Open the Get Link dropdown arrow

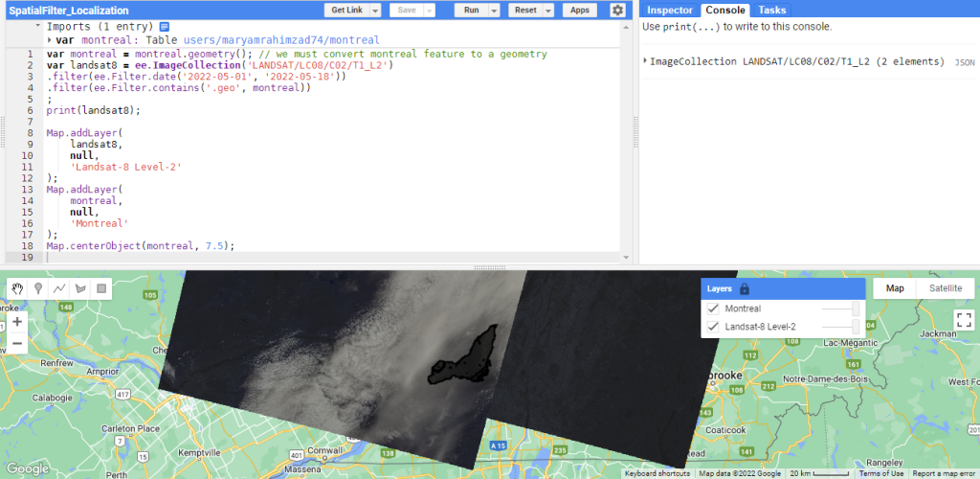pyautogui.click(x=375, y=10)
